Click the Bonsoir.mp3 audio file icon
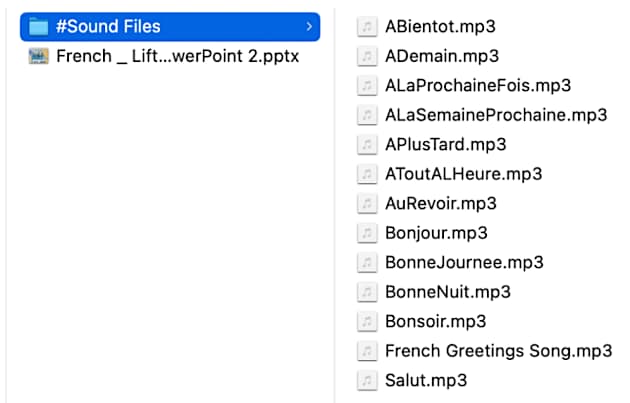 coord(368,321)
